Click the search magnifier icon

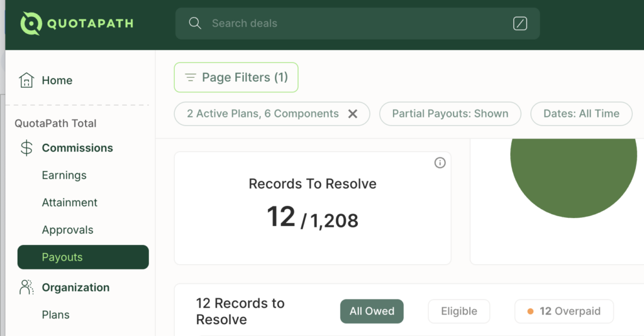[x=195, y=23]
